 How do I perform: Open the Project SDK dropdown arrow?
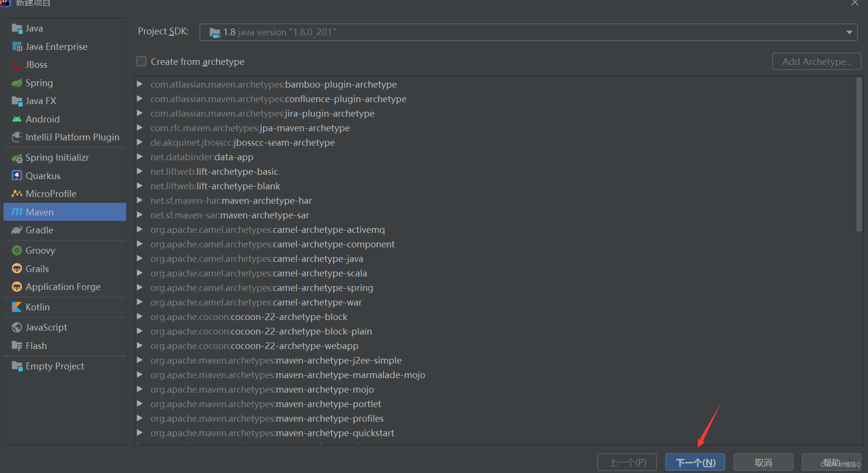pos(849,32)
